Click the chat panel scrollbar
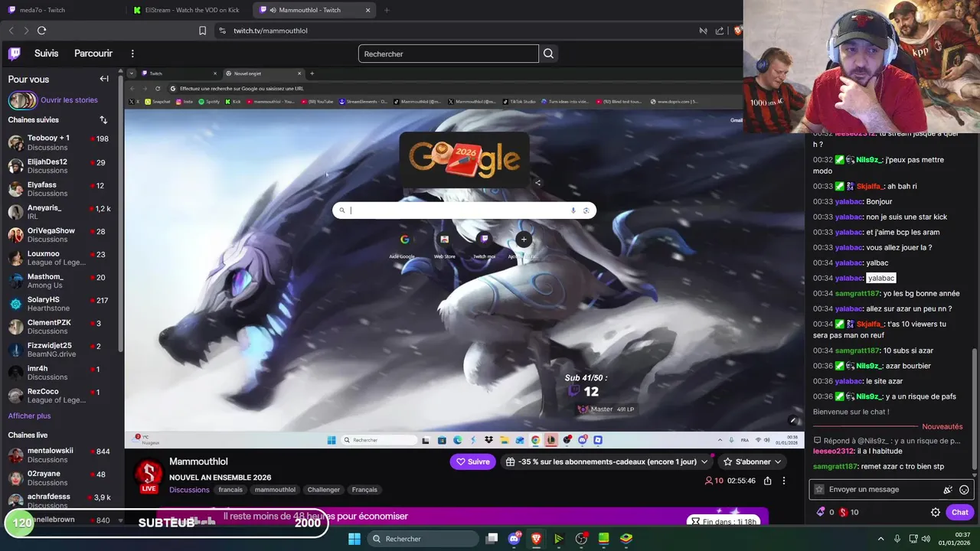Viewport: 980px width, 551px height. click(975, 408)
